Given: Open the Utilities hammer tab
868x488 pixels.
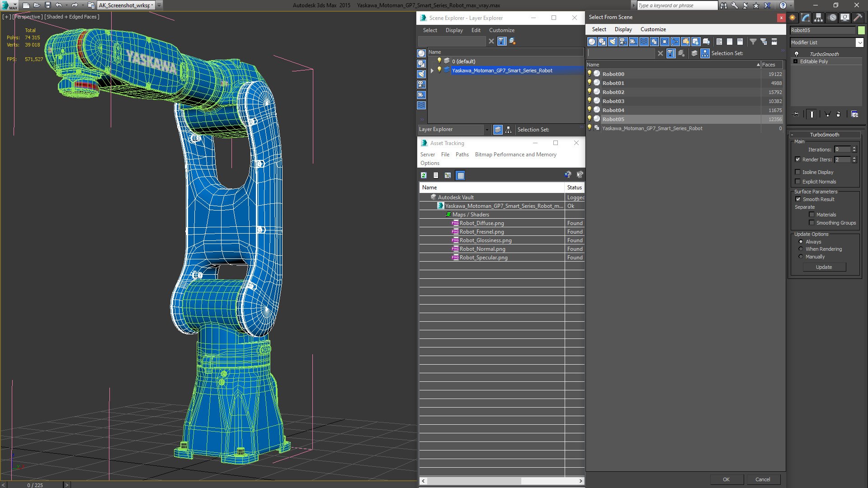Looking at the screenshot, I should click(858, 18).
